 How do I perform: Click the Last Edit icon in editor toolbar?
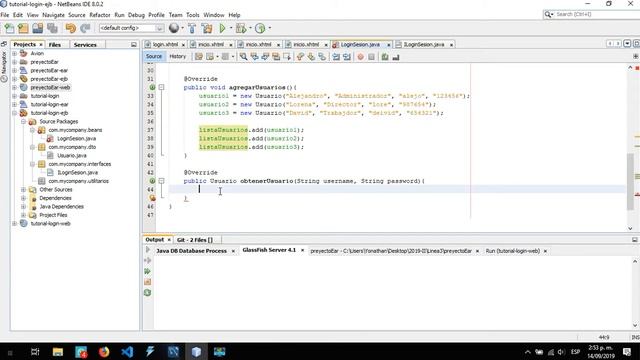point(198,57)
